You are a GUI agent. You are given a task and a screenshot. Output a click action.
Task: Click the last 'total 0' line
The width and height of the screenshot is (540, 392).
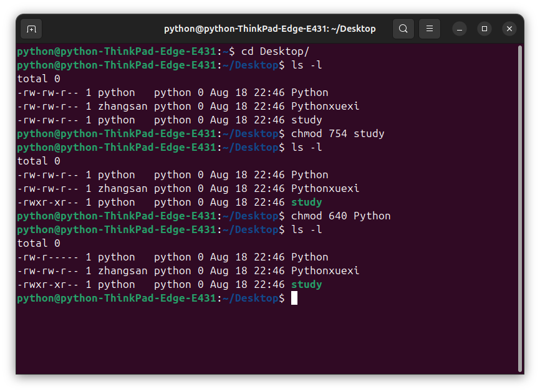tap(39, 244)
